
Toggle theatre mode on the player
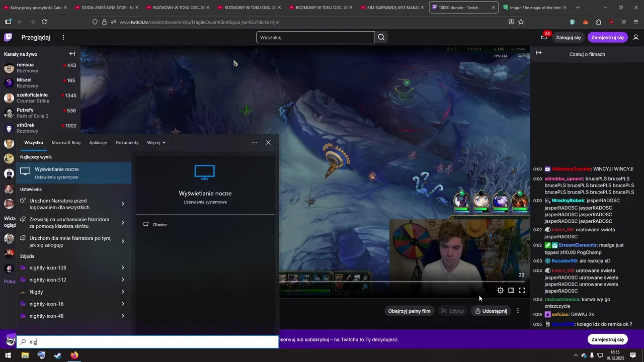[511, 290]
